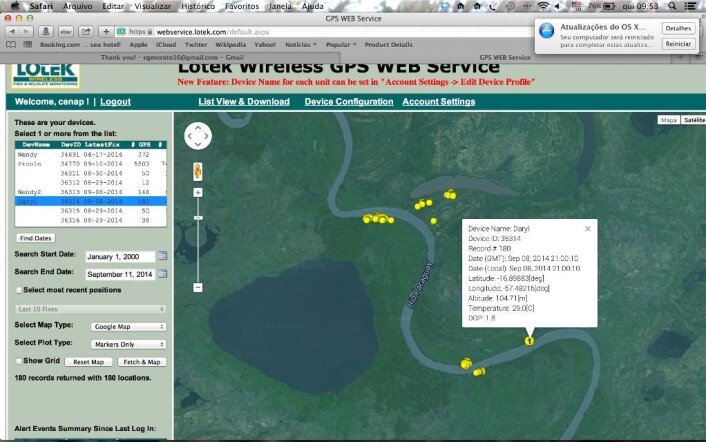Open the Select Plot Type dropdown
This screenshot has height=442, width=706.
coord(128,344)
